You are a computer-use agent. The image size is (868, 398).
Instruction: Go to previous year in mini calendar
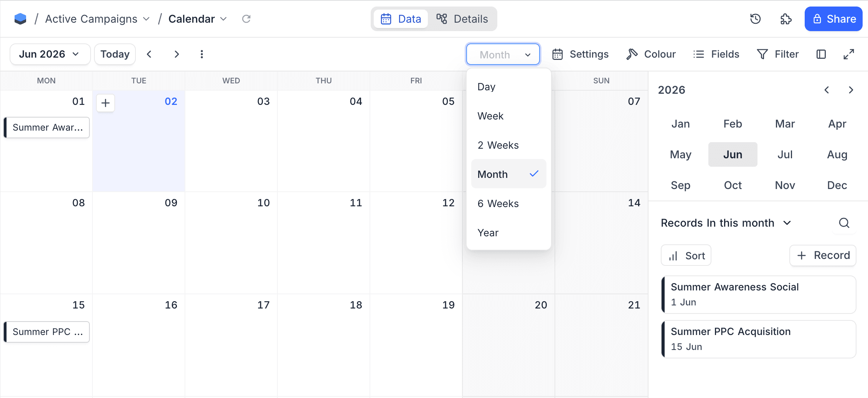827,90
